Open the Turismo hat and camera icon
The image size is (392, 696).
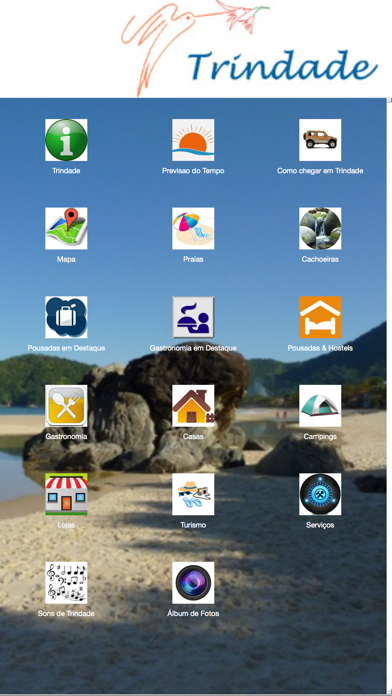click(193, 494)
